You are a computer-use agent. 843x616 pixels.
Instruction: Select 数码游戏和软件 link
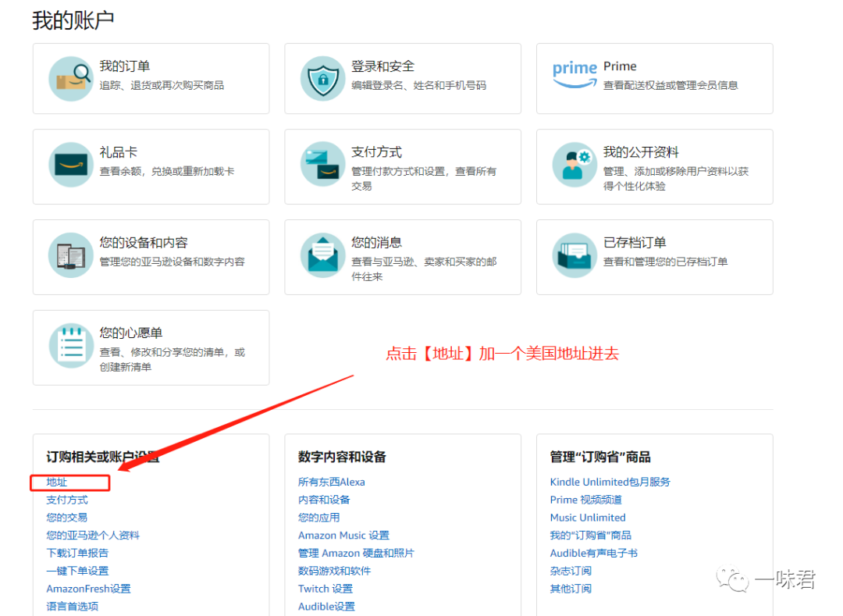335,571
